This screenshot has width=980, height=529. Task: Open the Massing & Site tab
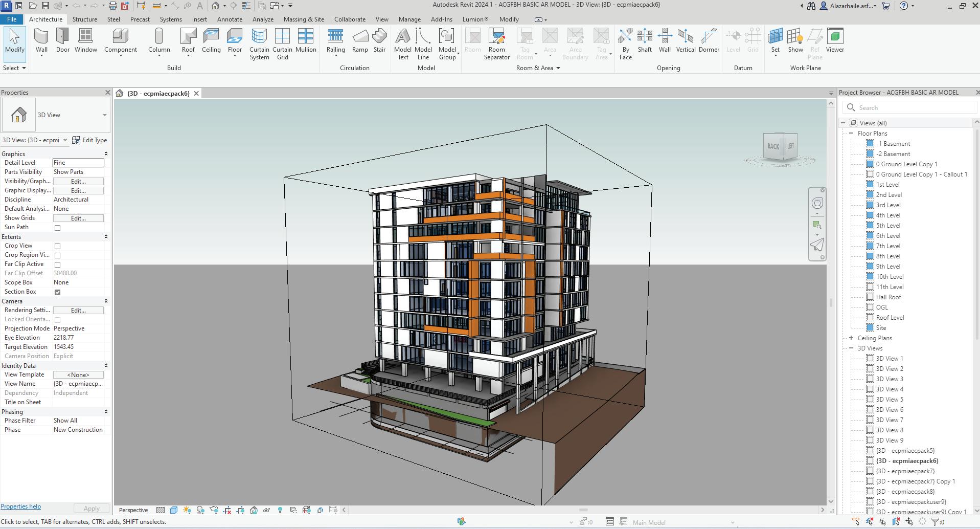pos(304,19)
